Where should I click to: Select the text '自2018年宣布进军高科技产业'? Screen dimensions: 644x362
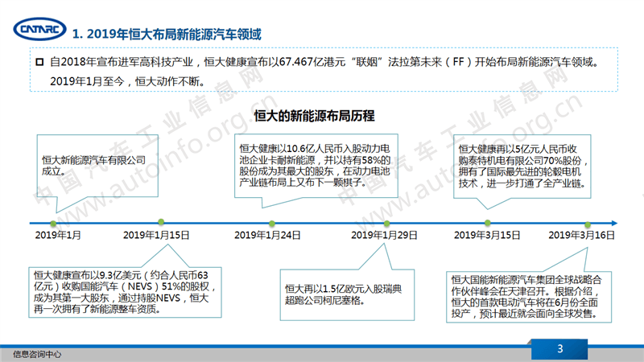point(122,62)
